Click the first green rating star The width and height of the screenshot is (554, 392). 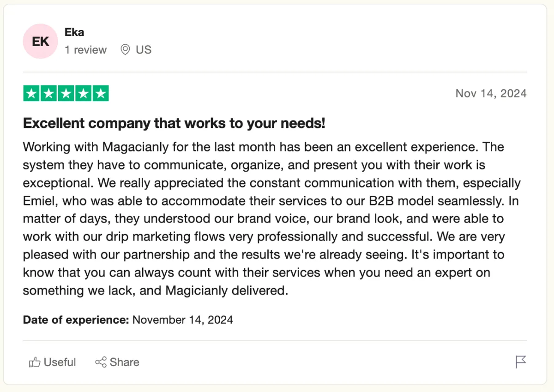[x=31, y=93]
